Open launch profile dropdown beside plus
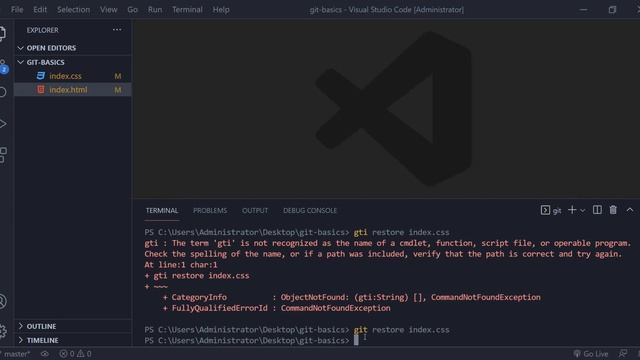 (582, 210)
